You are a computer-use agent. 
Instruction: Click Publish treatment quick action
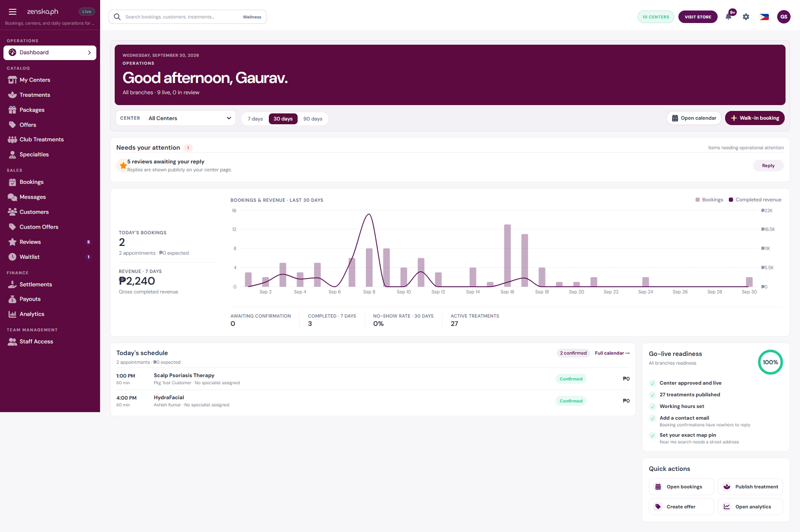point(750,487)
